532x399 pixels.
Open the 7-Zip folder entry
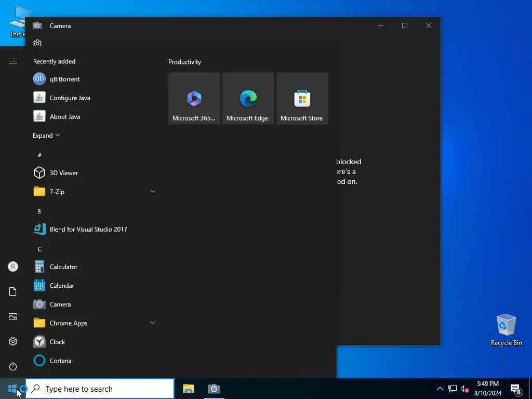point(95,191)
